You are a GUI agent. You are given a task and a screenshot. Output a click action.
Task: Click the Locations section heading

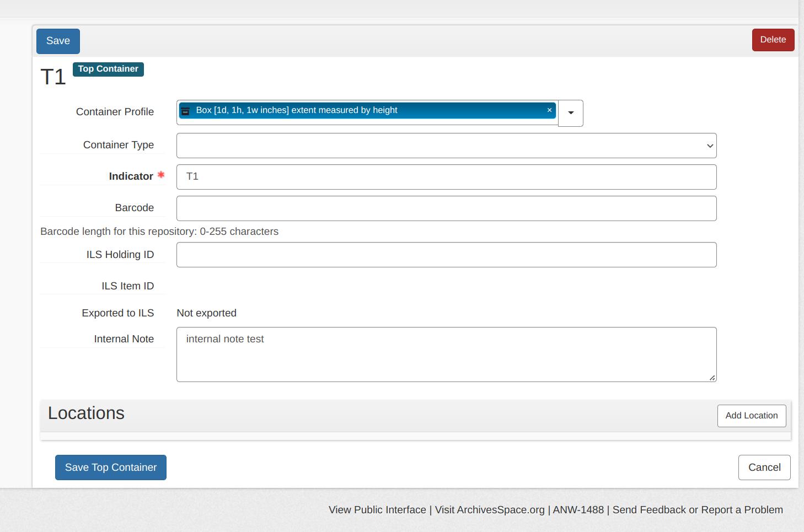(x=86, y=413)
